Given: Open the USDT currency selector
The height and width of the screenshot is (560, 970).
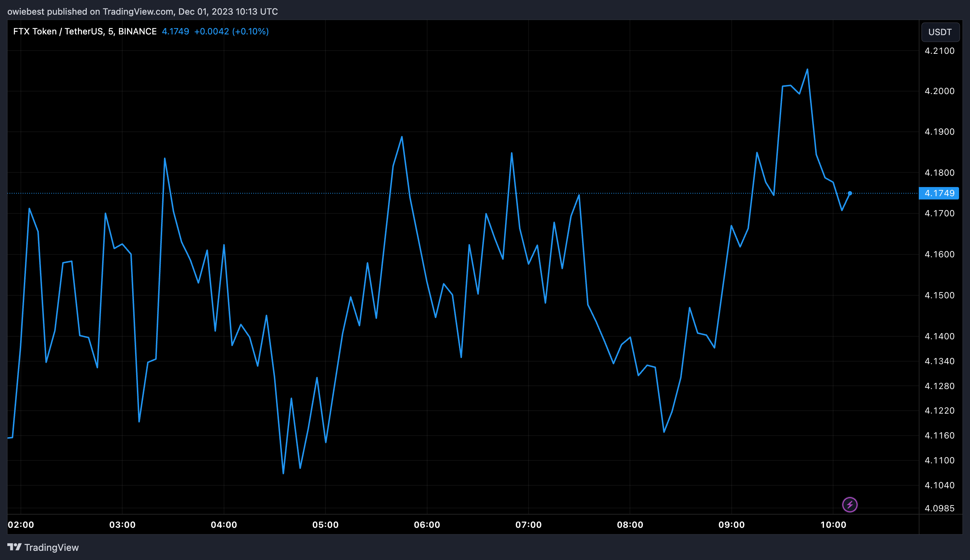Looking at the screenshot, I should [x=940, y=32].
